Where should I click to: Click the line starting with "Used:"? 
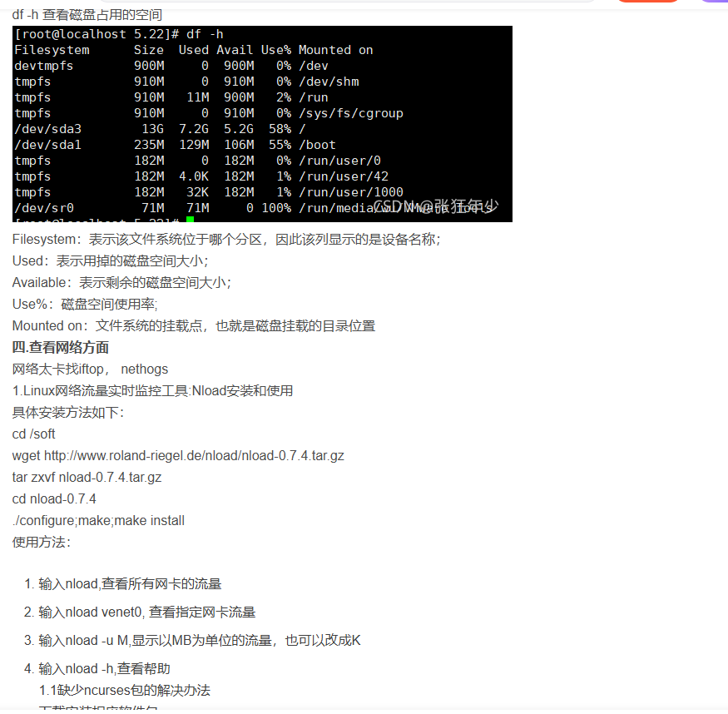(111, 261)
